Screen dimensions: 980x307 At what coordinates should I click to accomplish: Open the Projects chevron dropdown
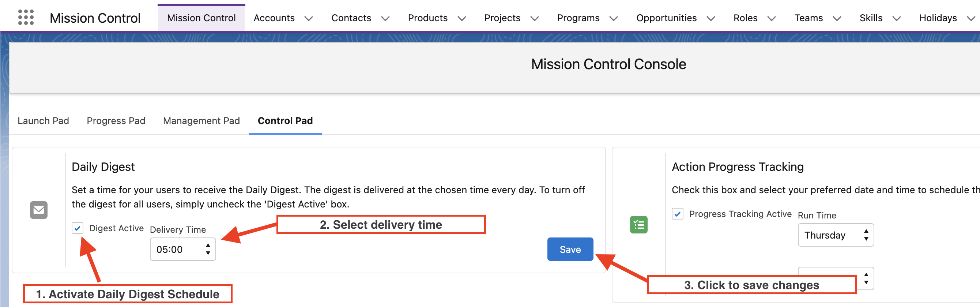coord(534,18)
